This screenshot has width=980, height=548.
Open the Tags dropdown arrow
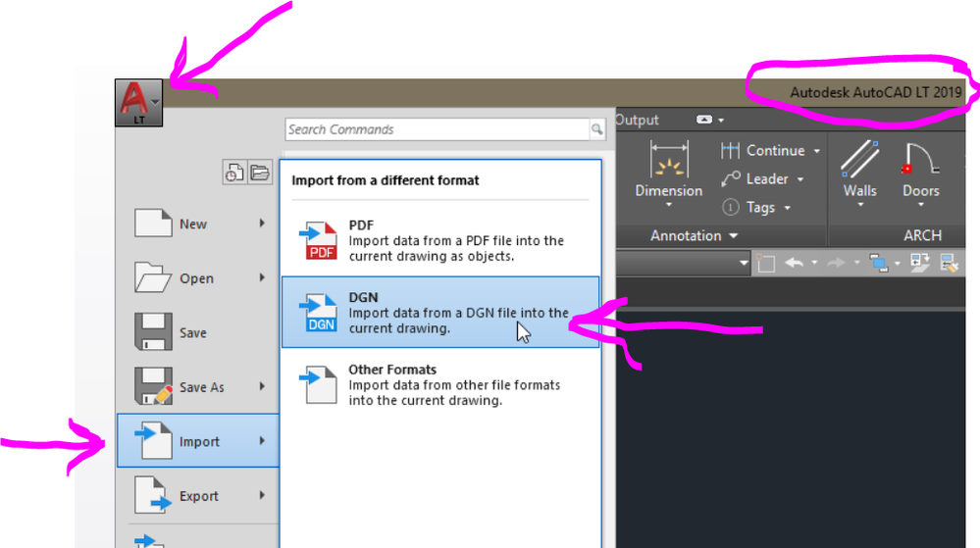pos(787,208)
